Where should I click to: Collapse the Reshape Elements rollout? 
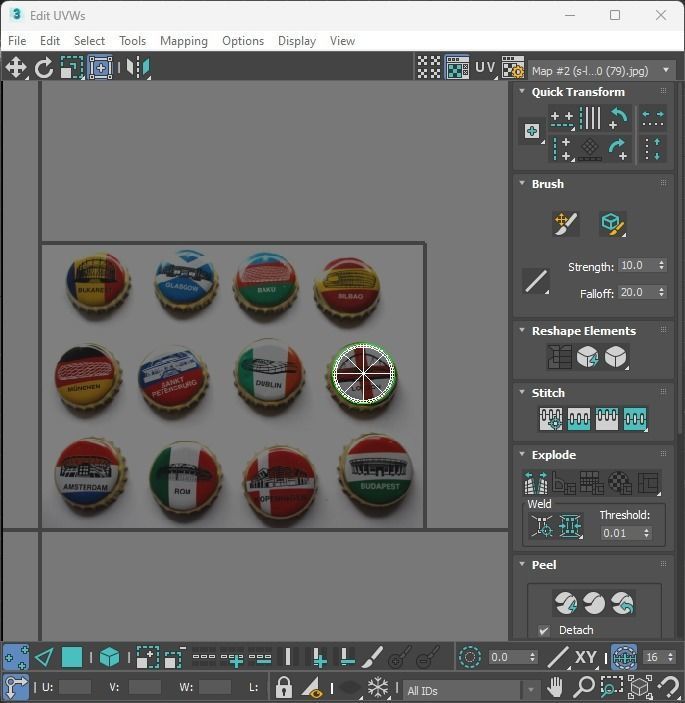tap(522, 330)
